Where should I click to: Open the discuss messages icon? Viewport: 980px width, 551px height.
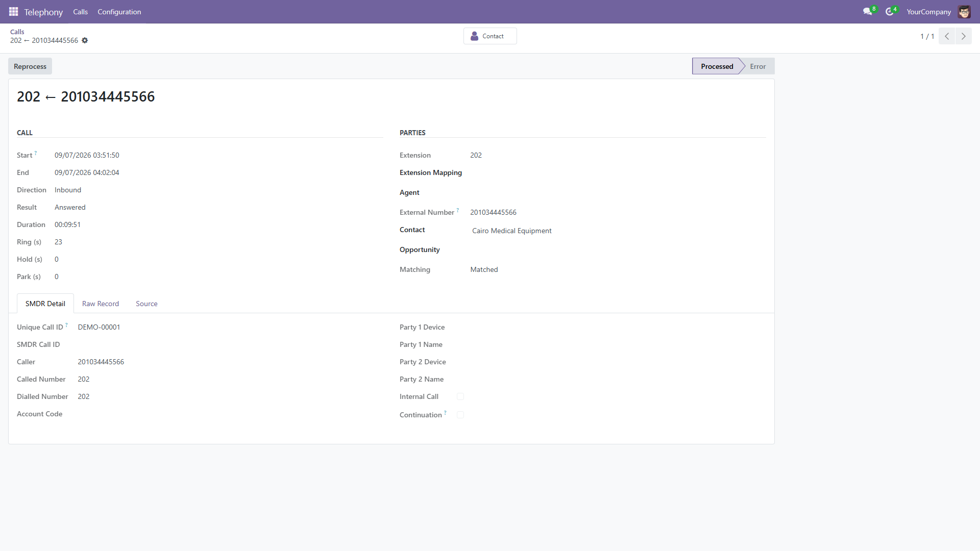point(867,11)
